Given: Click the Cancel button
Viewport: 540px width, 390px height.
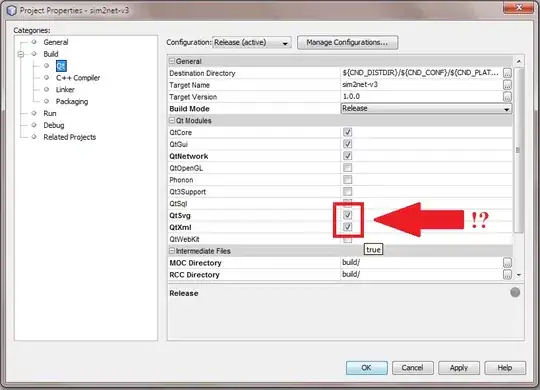Looking at the screenshot, I should [x=413, y=368].
